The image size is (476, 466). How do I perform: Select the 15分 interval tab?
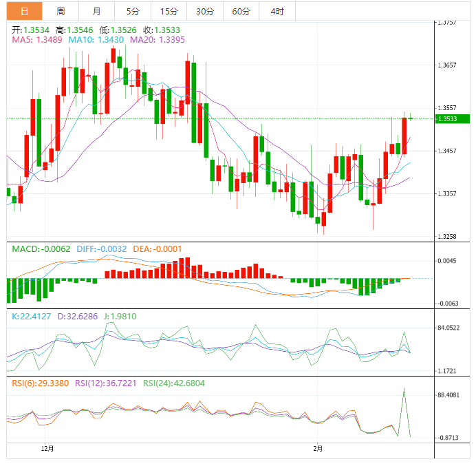(x=168, y=11)
